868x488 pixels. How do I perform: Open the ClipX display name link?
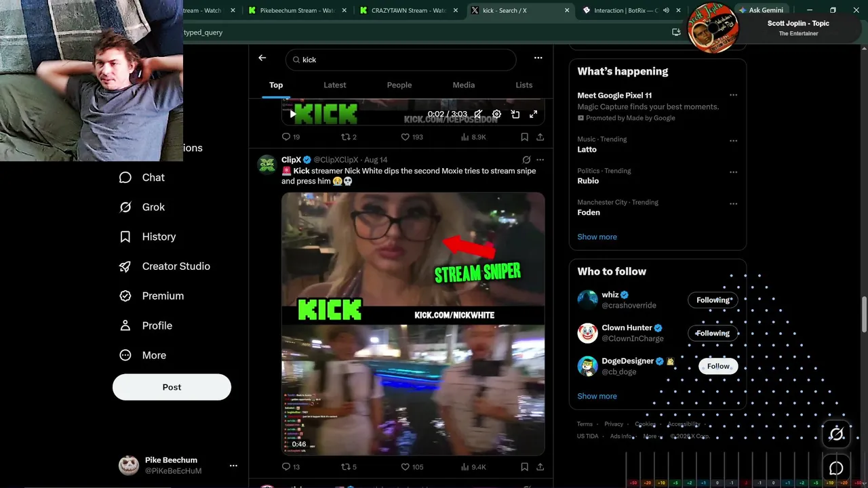pos(291,160)
